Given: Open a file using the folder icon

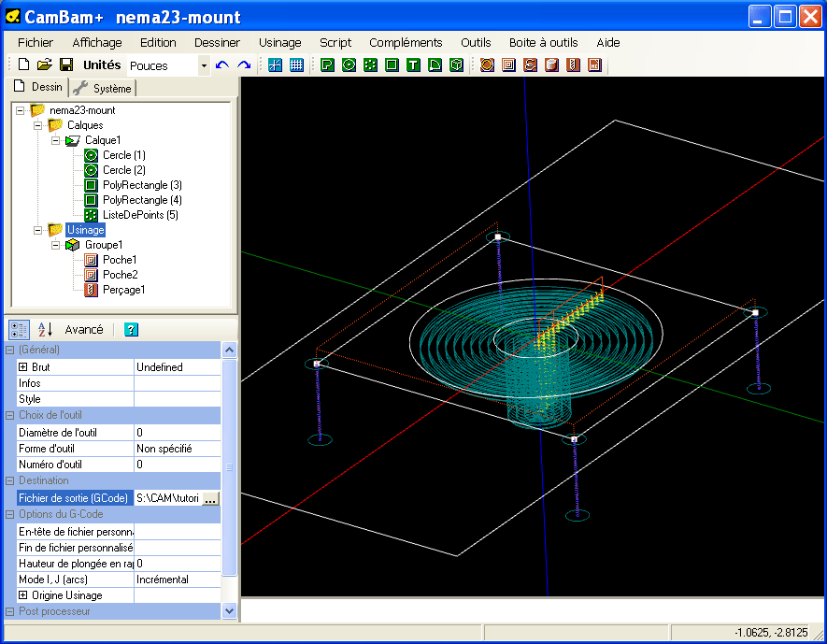Looking at the screenshot, I should click(x=45, y=64).
